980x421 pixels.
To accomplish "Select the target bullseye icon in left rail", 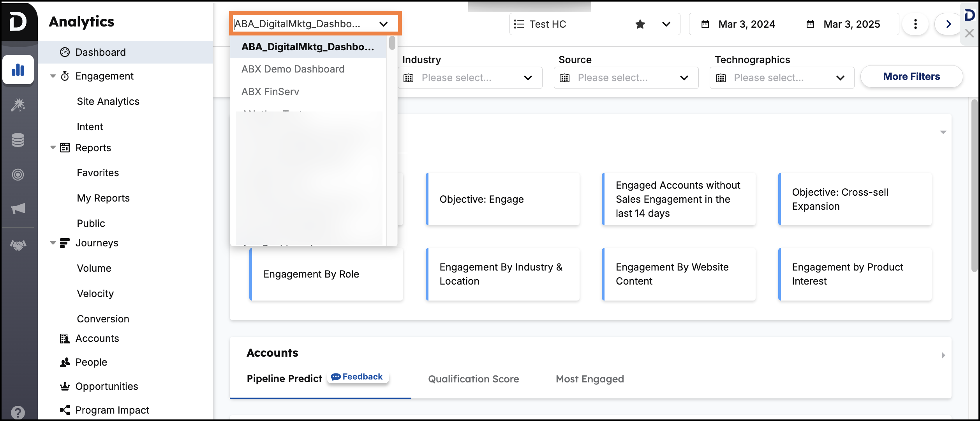I will pyautogui.click(x=18, y=174).
